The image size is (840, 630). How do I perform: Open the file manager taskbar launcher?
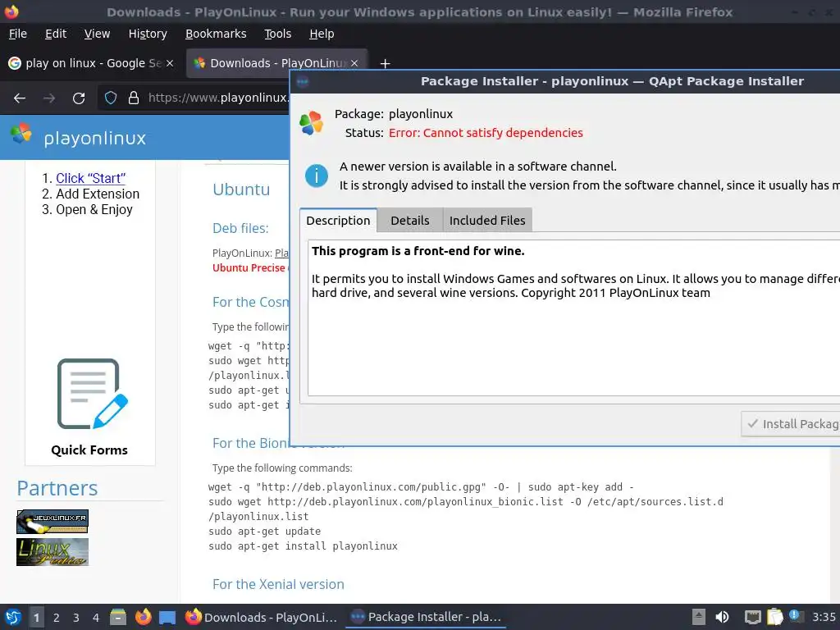pos(118,617)
